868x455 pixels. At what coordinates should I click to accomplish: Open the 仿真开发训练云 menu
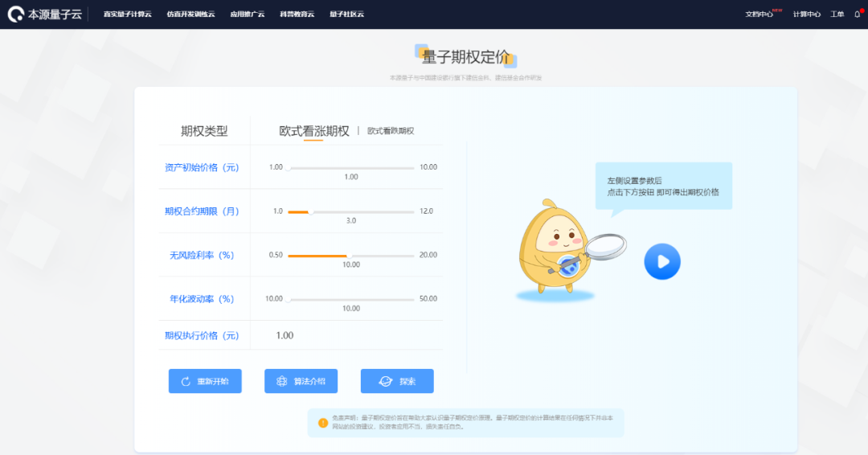pos(190,14)
